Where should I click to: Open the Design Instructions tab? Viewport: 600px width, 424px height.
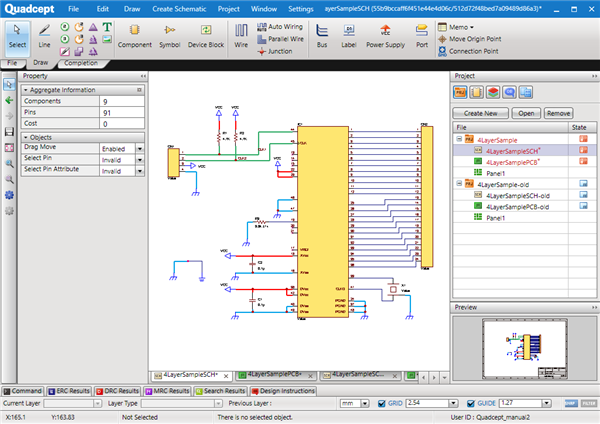pyautogui.click(x=283, y=391)
